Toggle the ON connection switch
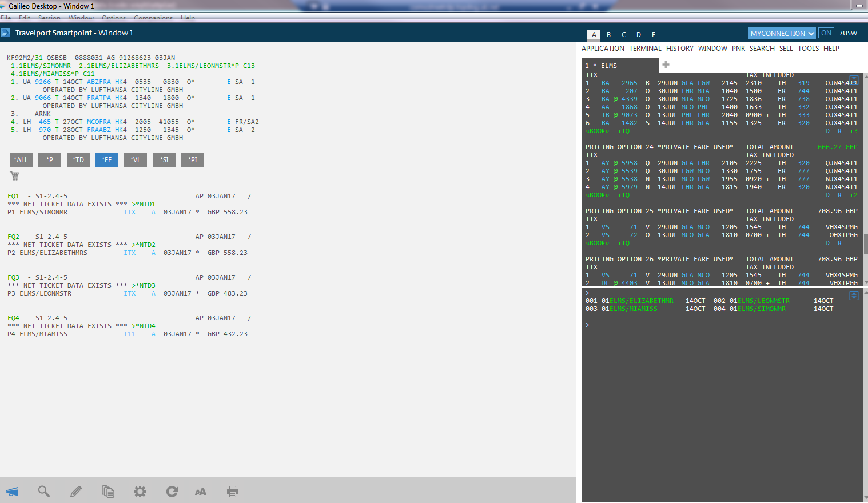Screen dimensions: 868x503 point(826,33)
